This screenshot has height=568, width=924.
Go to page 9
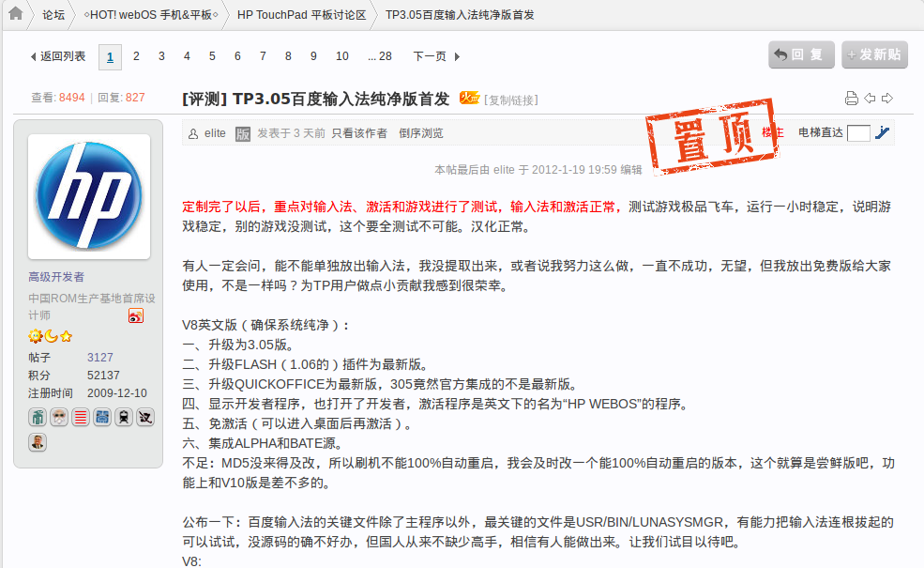click(x=313, y=56)
